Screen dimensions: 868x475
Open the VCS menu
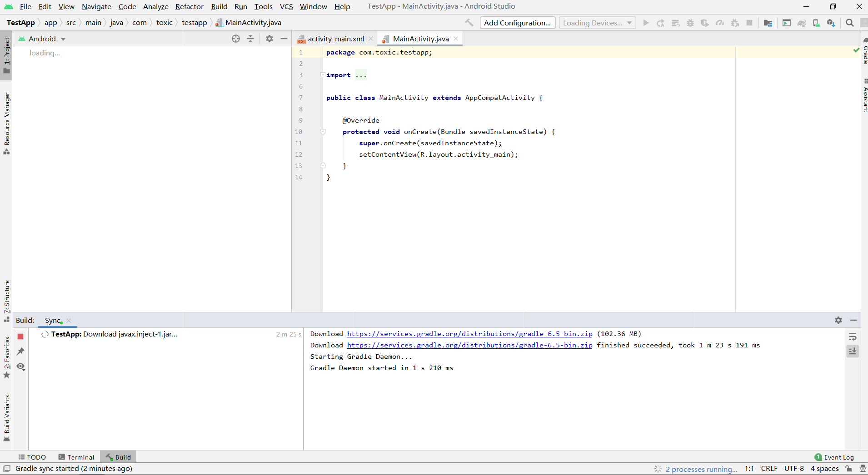click(286, 6)
